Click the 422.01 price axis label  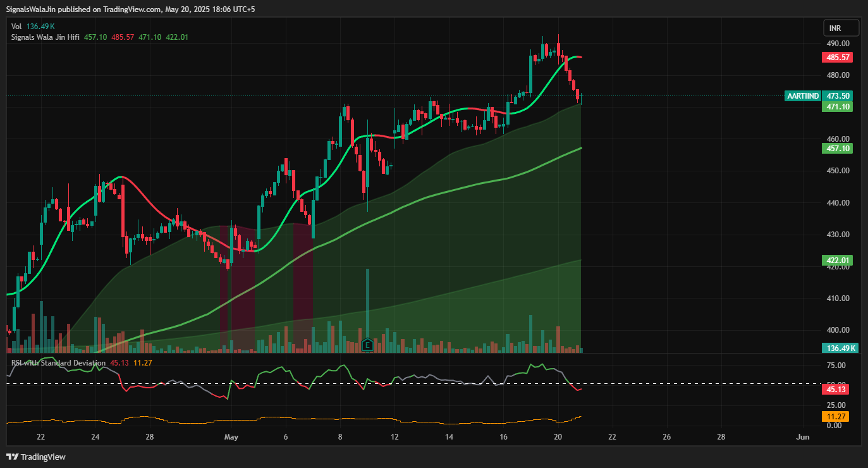click(x=838, y=261)
